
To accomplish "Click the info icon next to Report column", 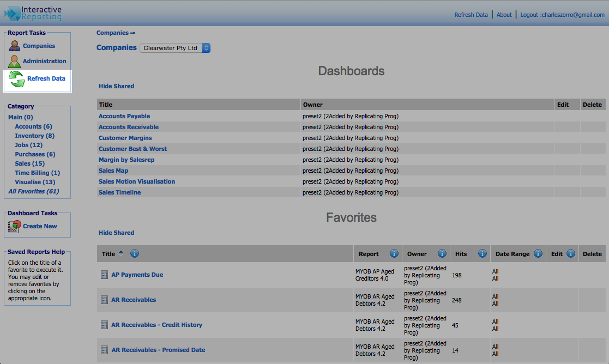I will click(x=394, y=253).
